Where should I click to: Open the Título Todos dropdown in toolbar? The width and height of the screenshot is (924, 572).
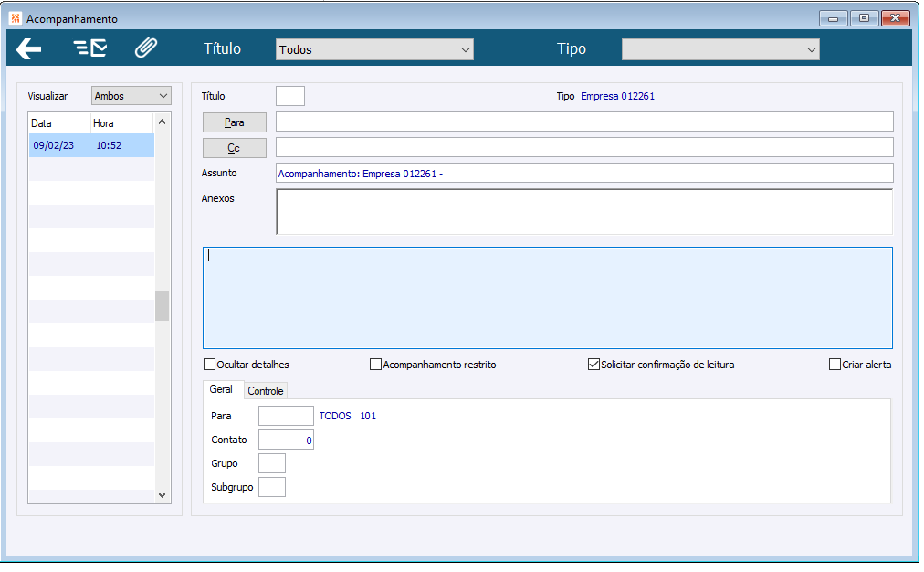[374, 49]
